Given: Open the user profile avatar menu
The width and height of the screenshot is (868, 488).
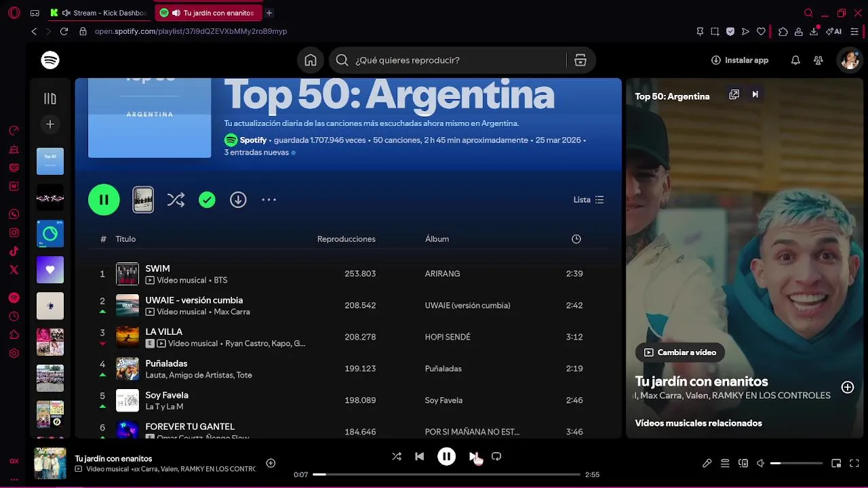Looking at the screenshot, I should pyautogui.click(x=850, y=60).
